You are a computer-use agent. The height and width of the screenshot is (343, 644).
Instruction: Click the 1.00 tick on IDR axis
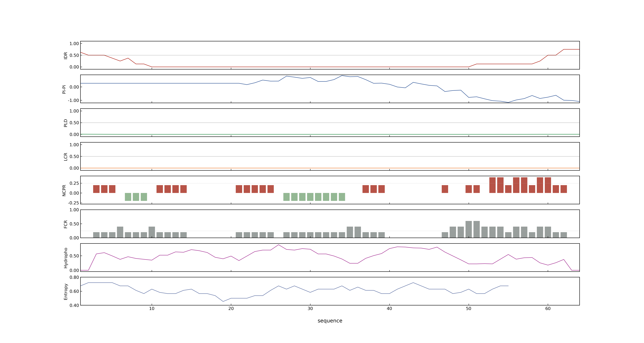point(74,44)
